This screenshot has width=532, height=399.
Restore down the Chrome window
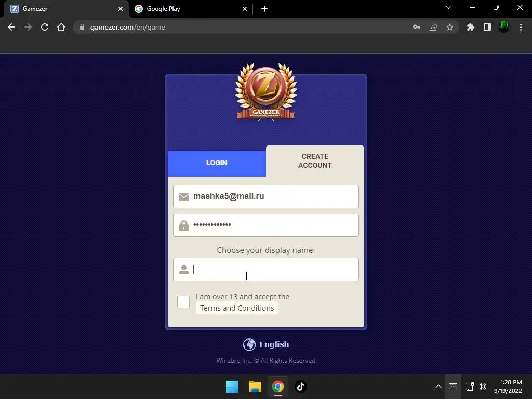coord(496,7)
